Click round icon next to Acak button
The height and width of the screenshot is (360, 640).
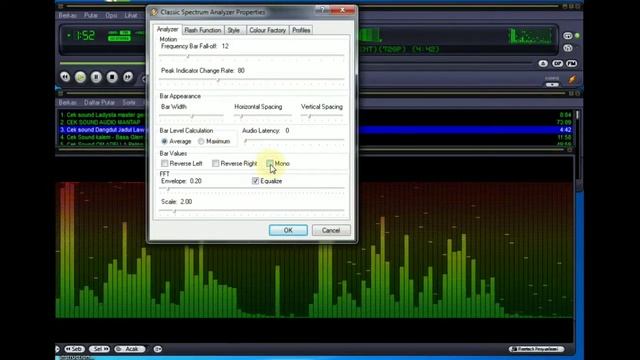click(158, 349)
